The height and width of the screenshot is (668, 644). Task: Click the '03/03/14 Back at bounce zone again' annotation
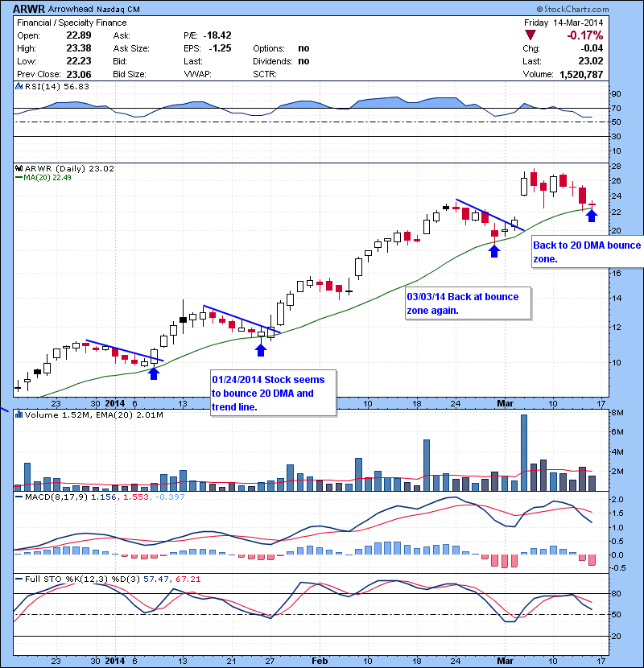(x=468, y=303)
